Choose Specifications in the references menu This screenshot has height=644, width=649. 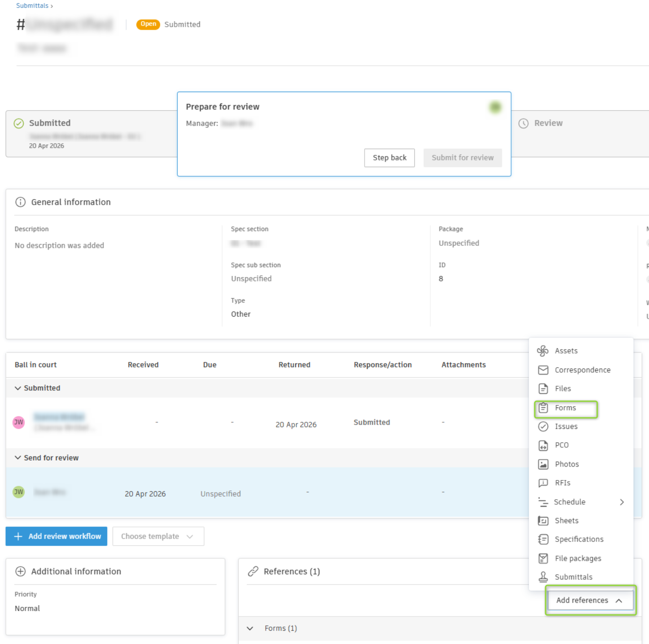581,539
